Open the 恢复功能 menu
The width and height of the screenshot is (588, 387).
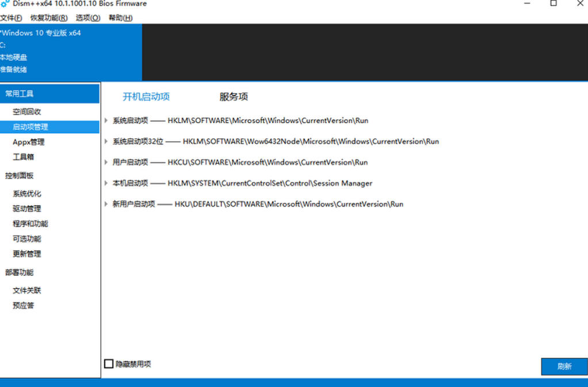coord(49,18)
